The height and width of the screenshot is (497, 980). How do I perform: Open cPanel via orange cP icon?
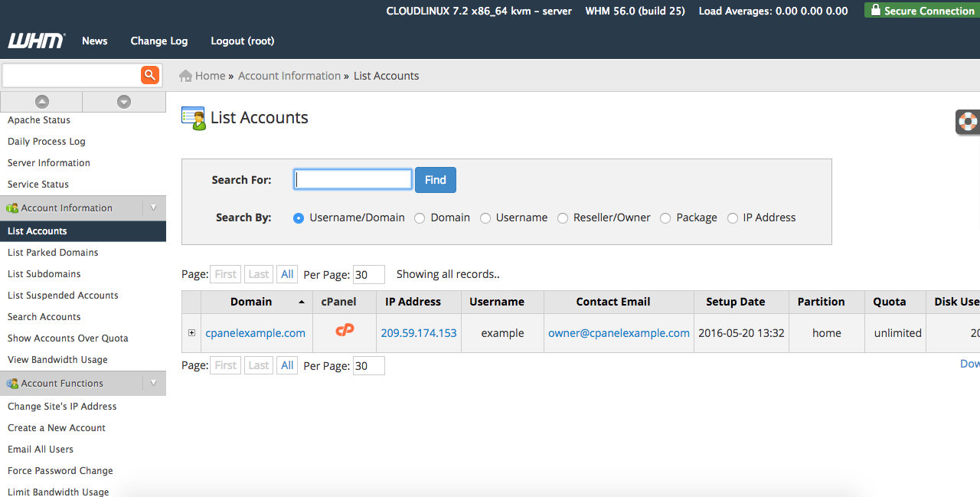click(345, 330)
